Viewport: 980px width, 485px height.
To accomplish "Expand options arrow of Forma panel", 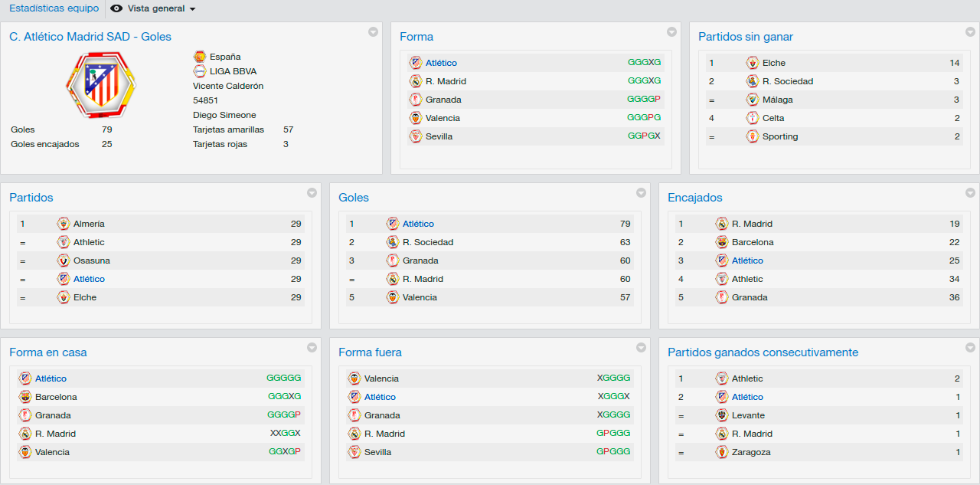I will [x=671, y=31].
